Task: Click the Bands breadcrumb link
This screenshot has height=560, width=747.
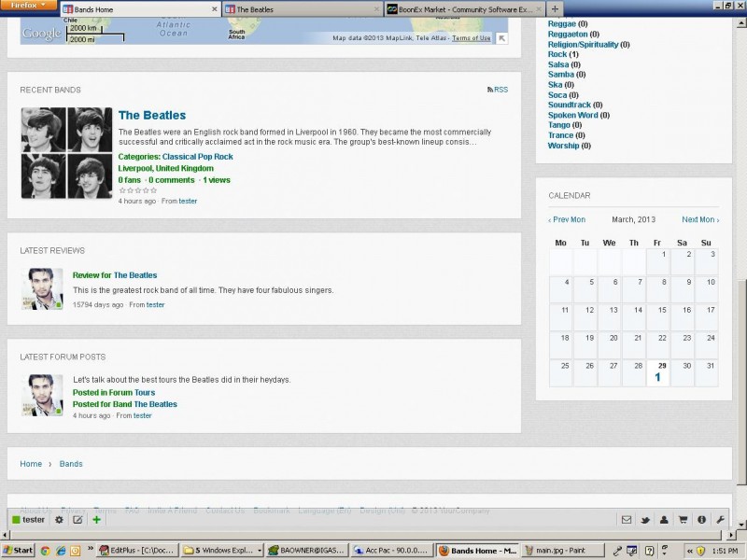Action: pyautogui.click(x=71, y=464)
